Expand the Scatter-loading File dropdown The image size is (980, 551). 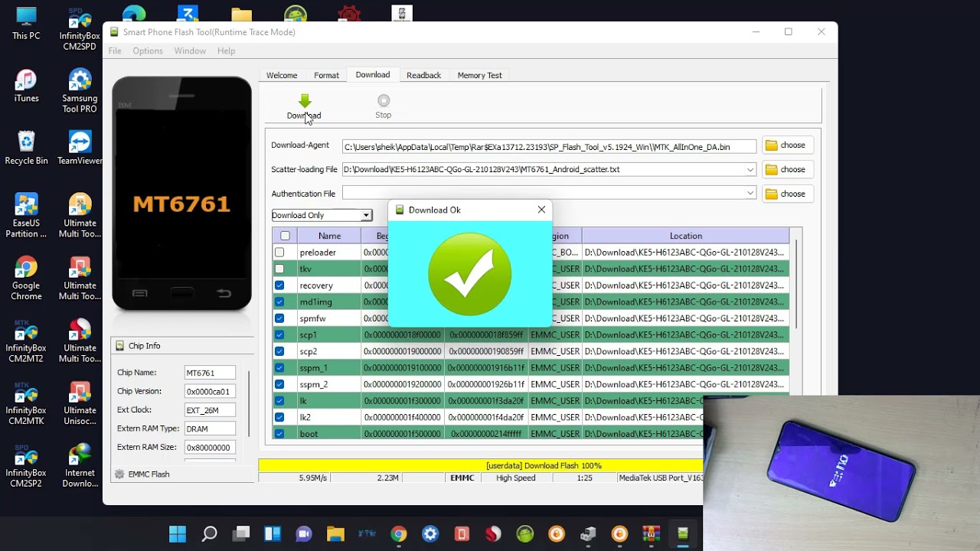750,170
